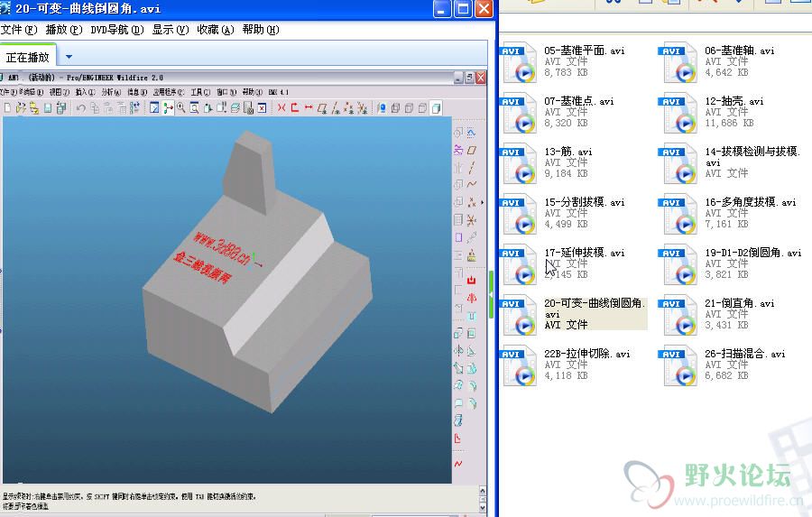This screenshot has height=517, width=812.
Task: Select file 14-拔模检测与拔模.avi
Action: 752,156
